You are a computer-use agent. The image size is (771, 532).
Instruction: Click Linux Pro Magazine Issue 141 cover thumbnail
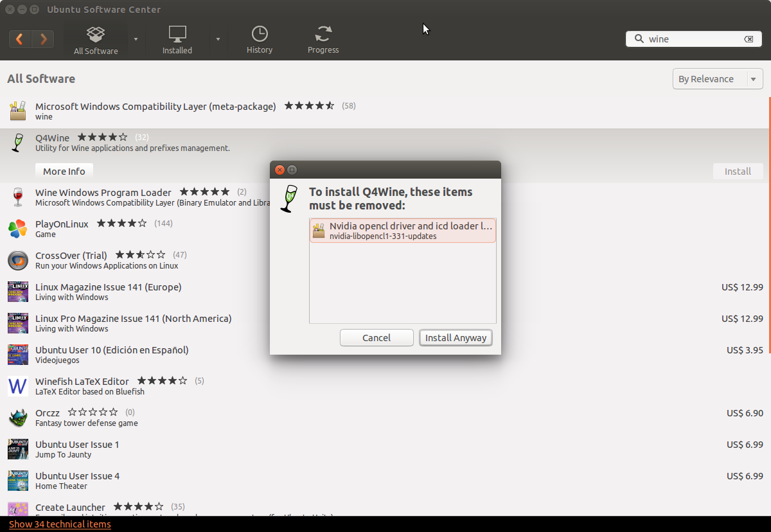(17, 323)
